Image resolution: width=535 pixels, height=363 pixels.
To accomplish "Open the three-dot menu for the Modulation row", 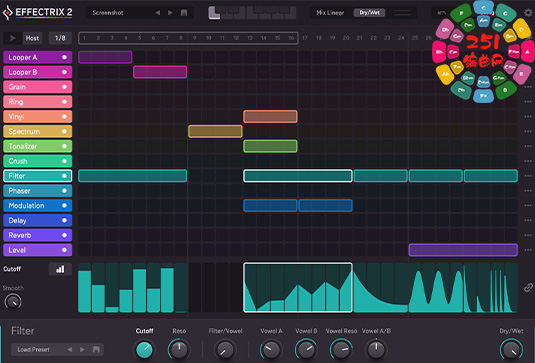I will click(x=528, y=205).
